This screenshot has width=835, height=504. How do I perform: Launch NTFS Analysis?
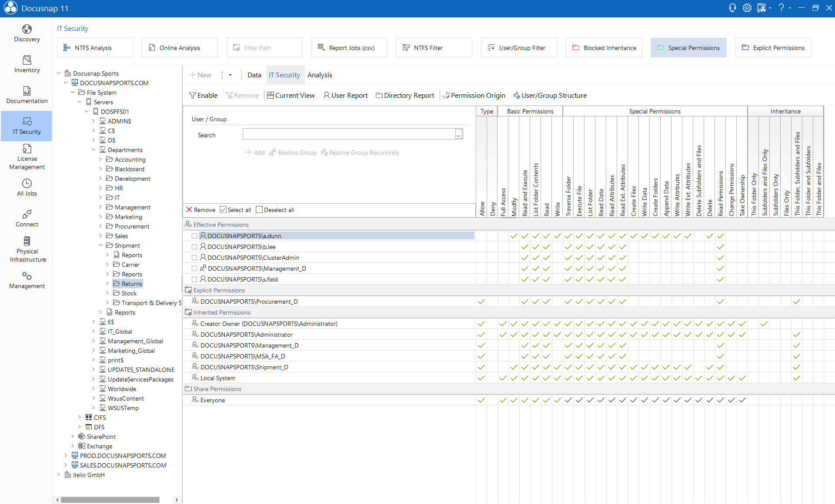95,48
